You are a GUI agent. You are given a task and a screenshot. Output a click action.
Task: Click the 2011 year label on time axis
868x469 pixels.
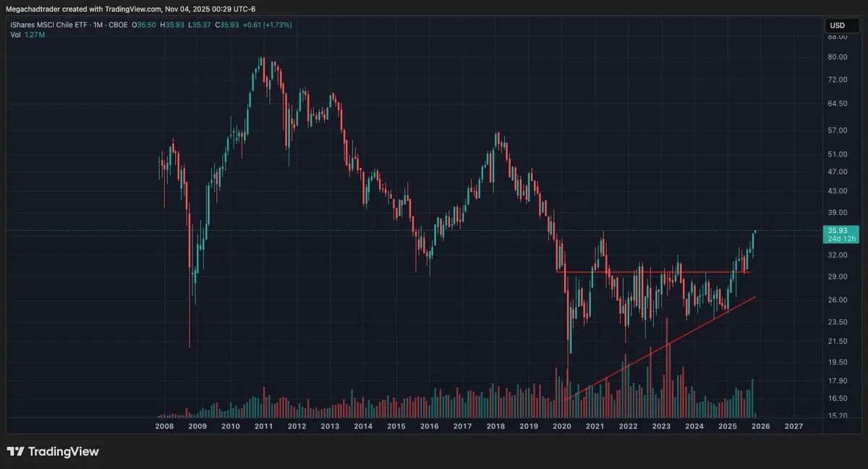click(x=263, y=427)
